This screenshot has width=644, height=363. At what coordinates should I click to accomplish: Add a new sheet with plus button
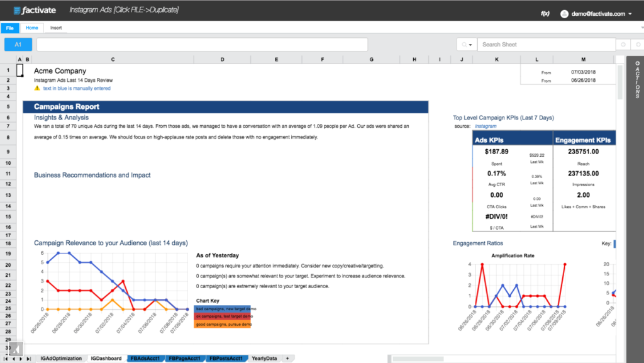click(x=287, y=359)
